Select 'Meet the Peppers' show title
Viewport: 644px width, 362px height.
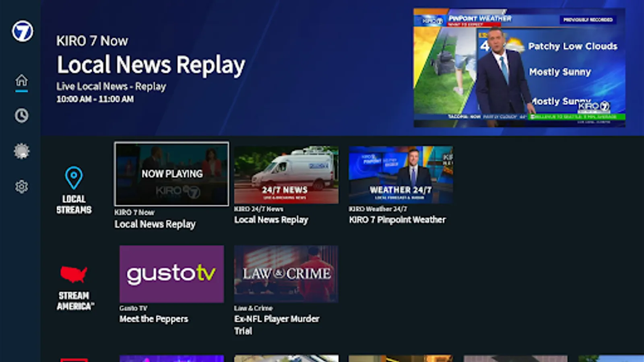154,319
